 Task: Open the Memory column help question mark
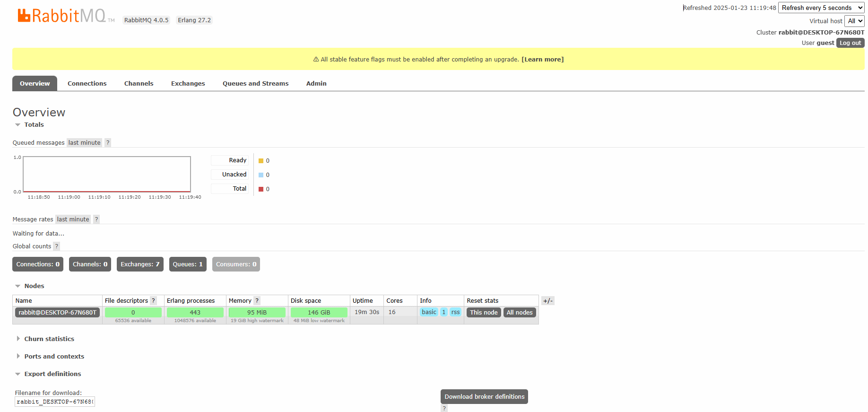point(257,300)
